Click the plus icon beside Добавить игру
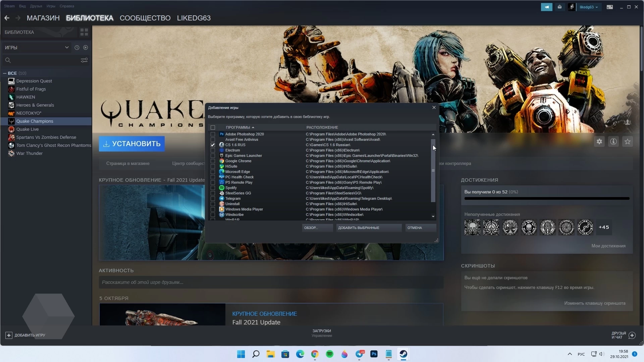This screenshot has height=362, width=644. click(9, 335)
